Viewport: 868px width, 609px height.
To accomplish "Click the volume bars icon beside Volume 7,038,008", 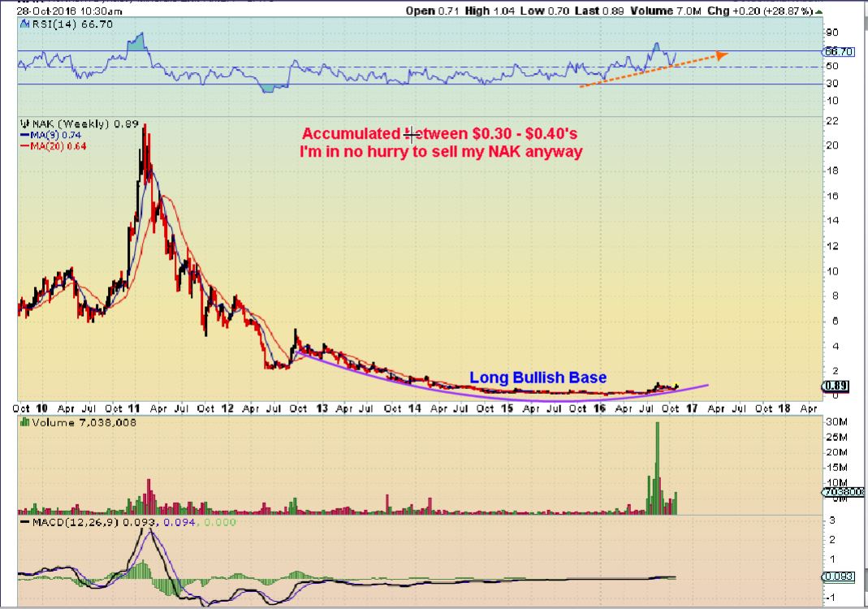I will pyautogui.click(x=24, y=422).
